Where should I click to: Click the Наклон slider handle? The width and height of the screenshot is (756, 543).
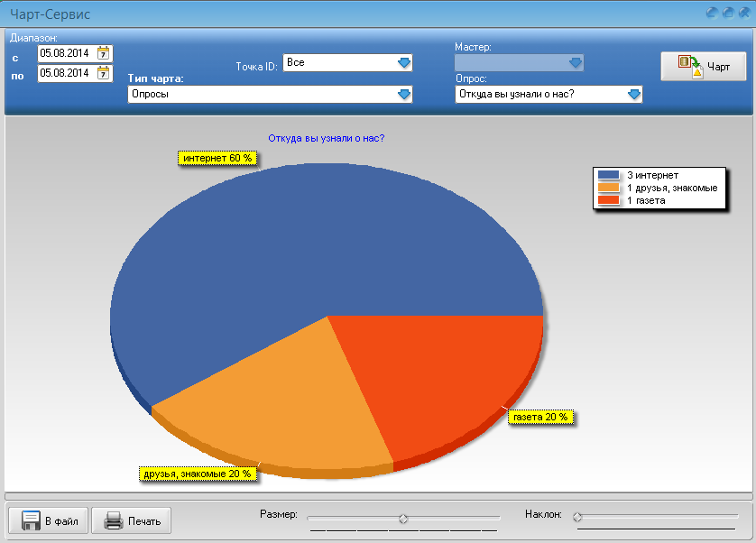point(577,517)
